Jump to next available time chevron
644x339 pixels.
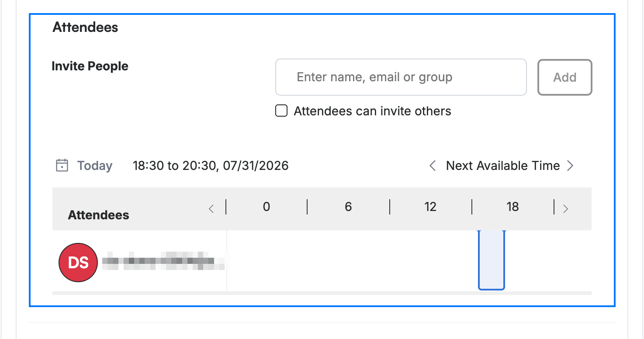pos(570,166)
